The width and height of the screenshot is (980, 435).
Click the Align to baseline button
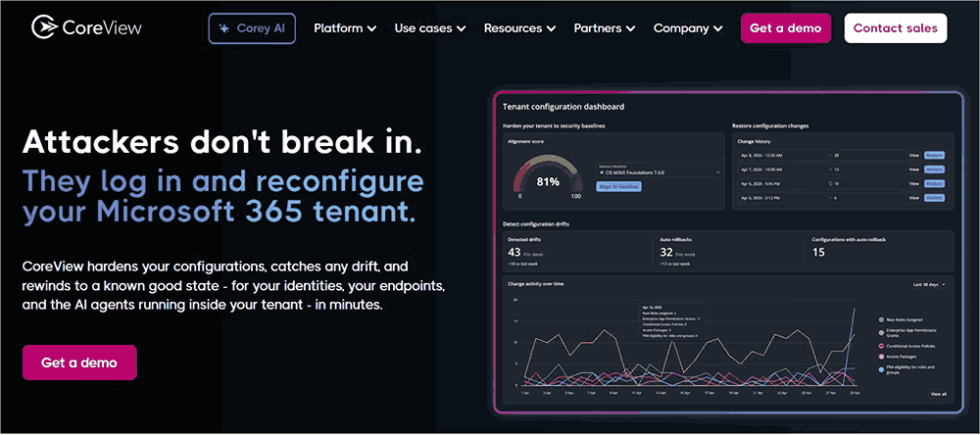(x=618, y=186)
